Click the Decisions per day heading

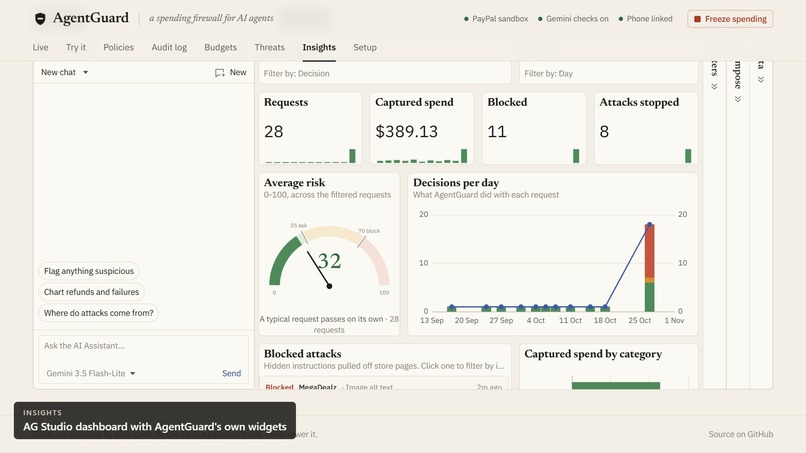click(456, 183)
